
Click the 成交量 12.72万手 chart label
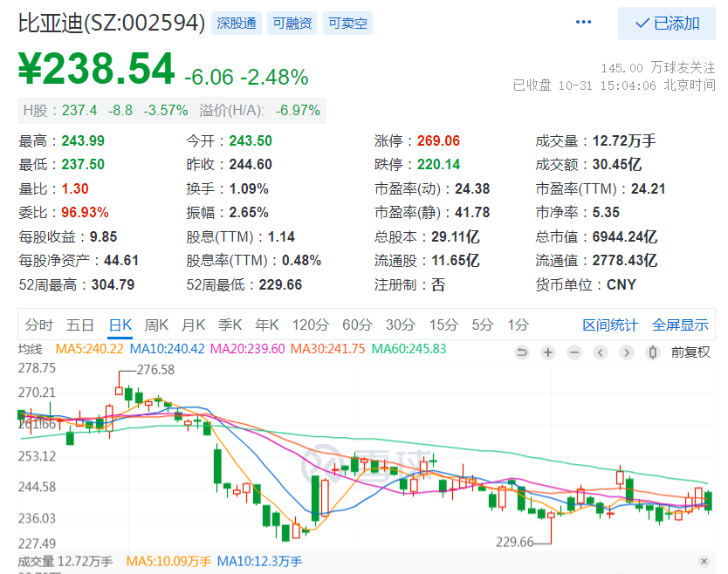point(65,562)
